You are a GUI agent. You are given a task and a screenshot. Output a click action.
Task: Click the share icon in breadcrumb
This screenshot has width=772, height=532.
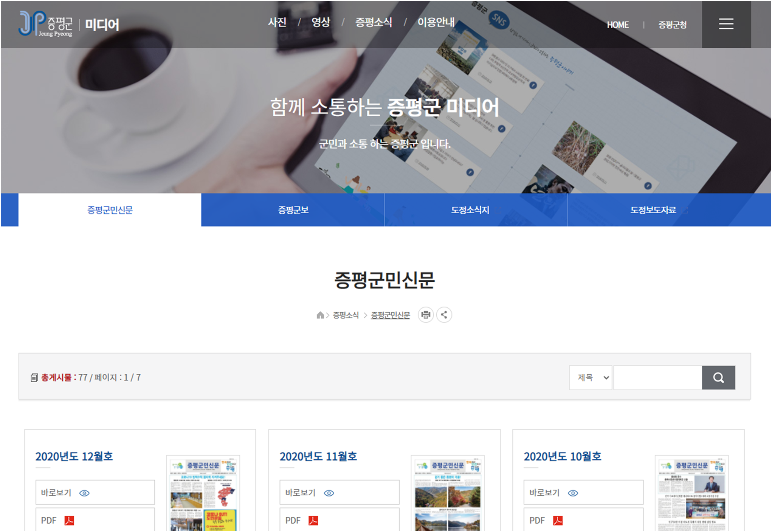click(444, 315)
